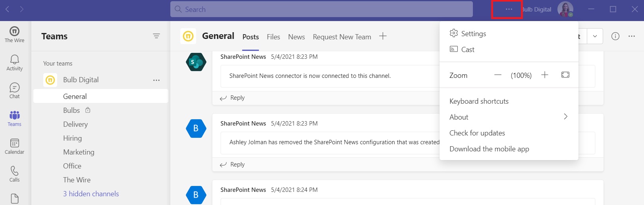Collapse the Bulb Digital team
The image size is (644, 205).
pos(81,80)
